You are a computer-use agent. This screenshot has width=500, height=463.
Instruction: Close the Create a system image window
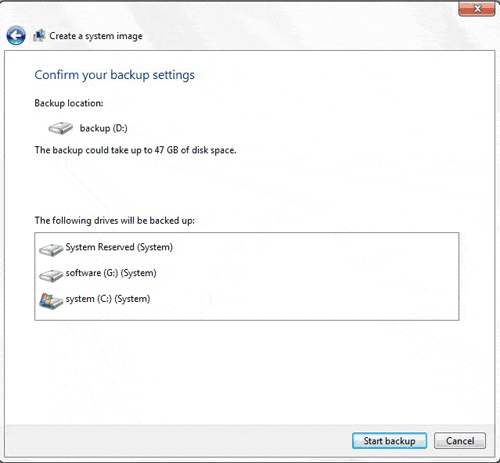click(477, 9)
